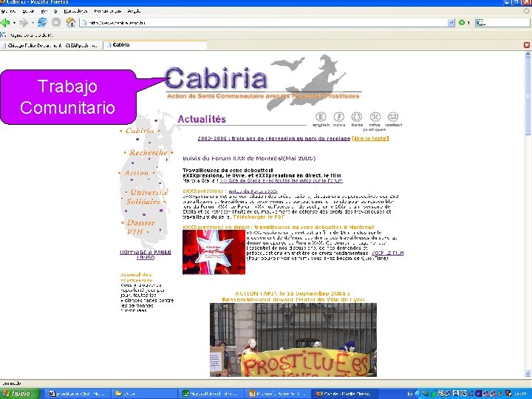Open the Site de Stella forum infos link
This screenshot has height=399, width=532.
point(282,181)
